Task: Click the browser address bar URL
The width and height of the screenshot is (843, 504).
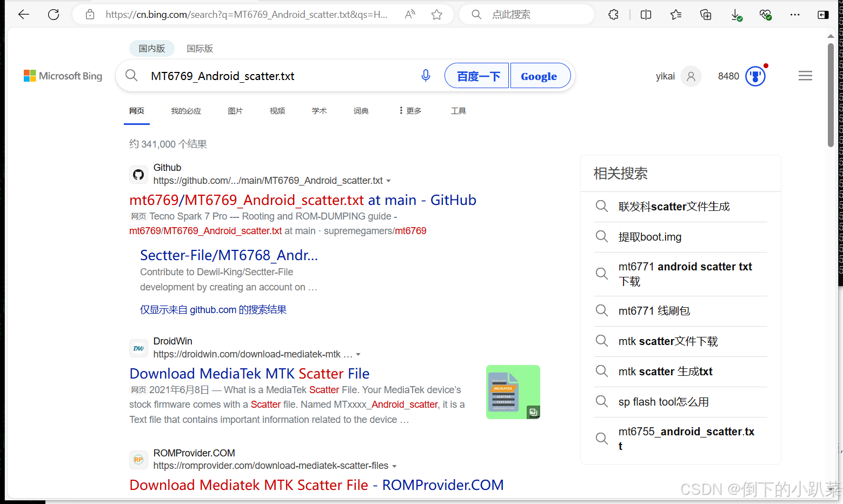Action: click(247, 15)
